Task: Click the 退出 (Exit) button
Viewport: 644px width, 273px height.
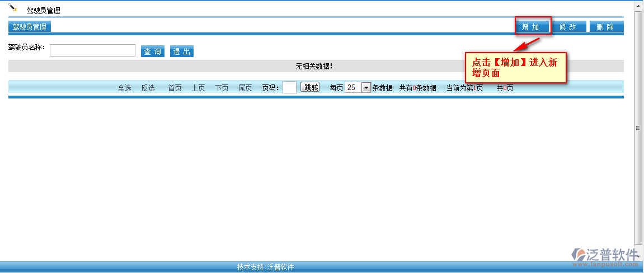Action: pos(181,51)
